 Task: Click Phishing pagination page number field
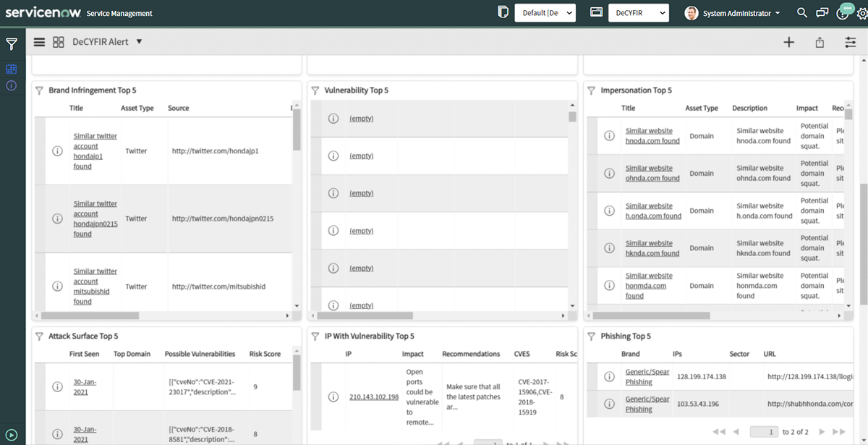pos(764,432)
